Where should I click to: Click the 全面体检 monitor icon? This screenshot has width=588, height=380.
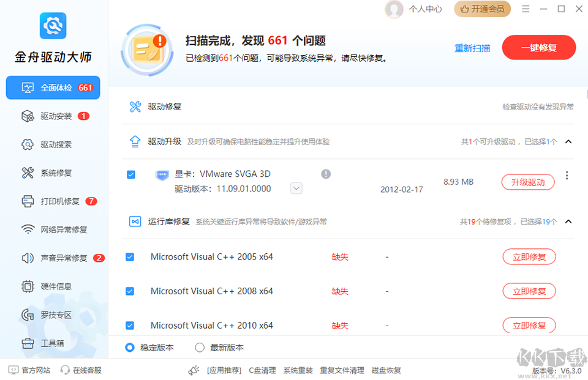click(28, 88)
